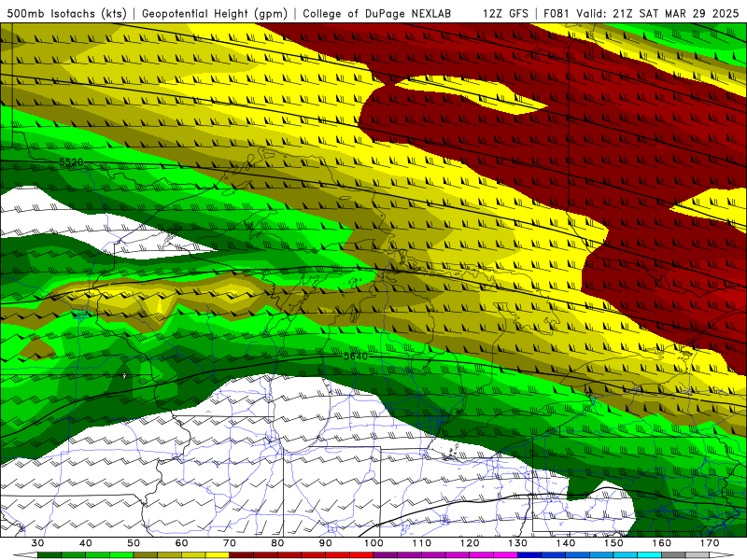Click the legend value 110

[x=422, y=543]
